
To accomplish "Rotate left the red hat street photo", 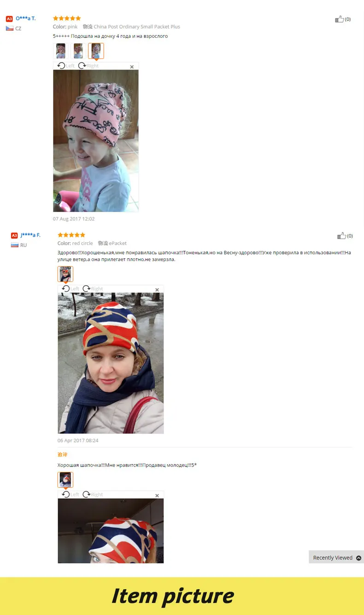I will click(70, 289).
